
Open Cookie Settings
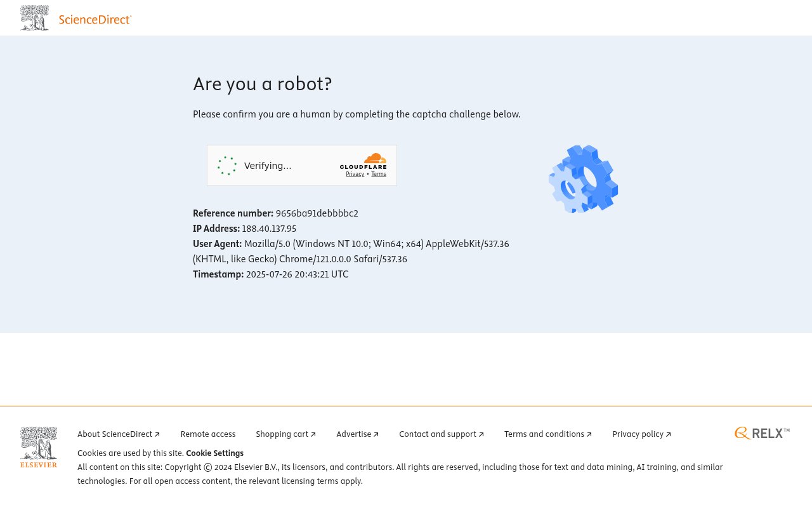[214, 453]
